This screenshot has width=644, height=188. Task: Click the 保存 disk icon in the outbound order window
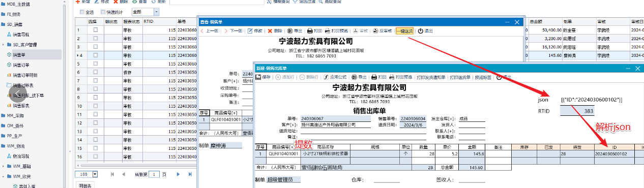[258, 77]
